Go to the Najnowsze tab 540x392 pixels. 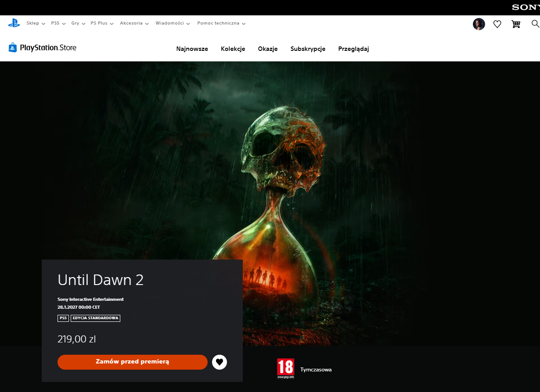click(x=192, y=49)
